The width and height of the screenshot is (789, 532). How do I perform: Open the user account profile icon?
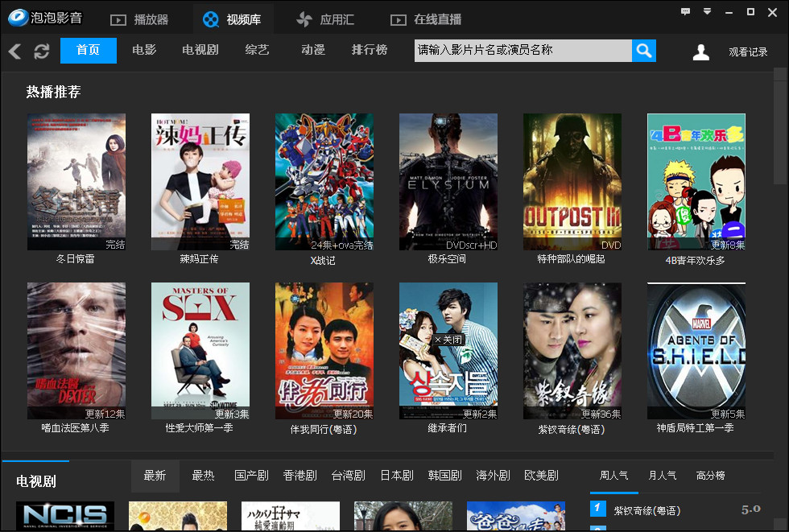coord(700,52)
